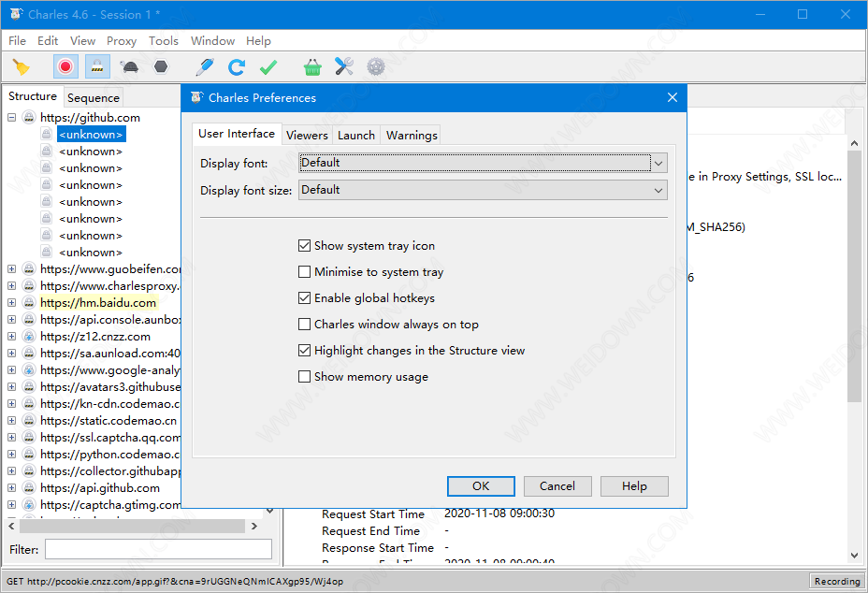Switch to the Sequence tab
Screen dimensions: 868x593
point(94,98)
